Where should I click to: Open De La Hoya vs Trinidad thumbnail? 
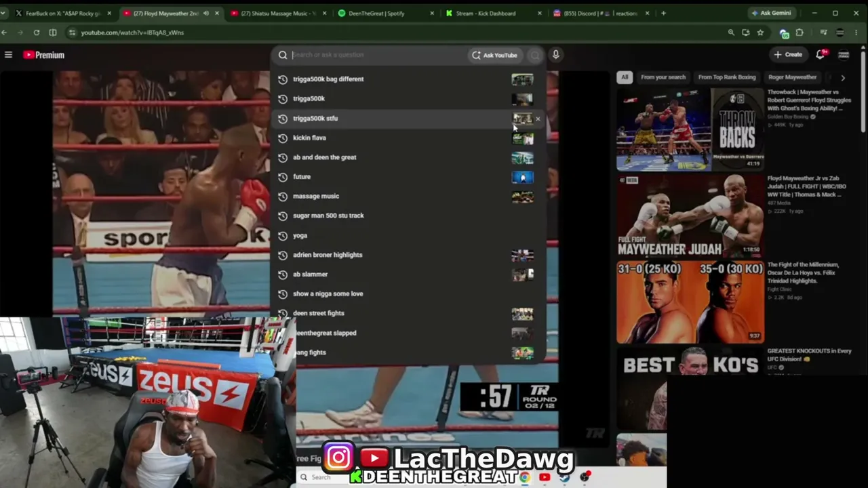[x=690, y=302]
